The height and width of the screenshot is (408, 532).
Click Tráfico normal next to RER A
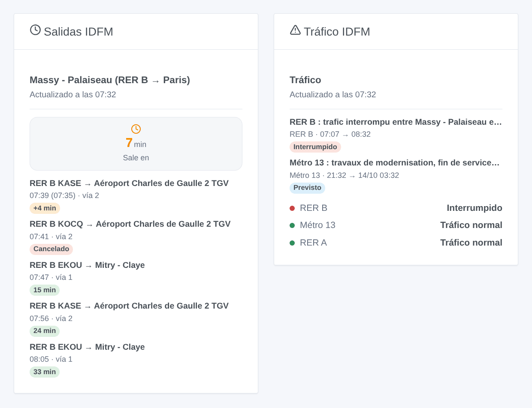pos(471,243)
